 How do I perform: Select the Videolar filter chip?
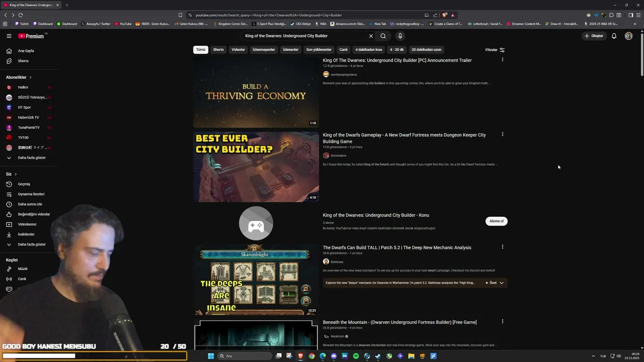tap(238, 50)
